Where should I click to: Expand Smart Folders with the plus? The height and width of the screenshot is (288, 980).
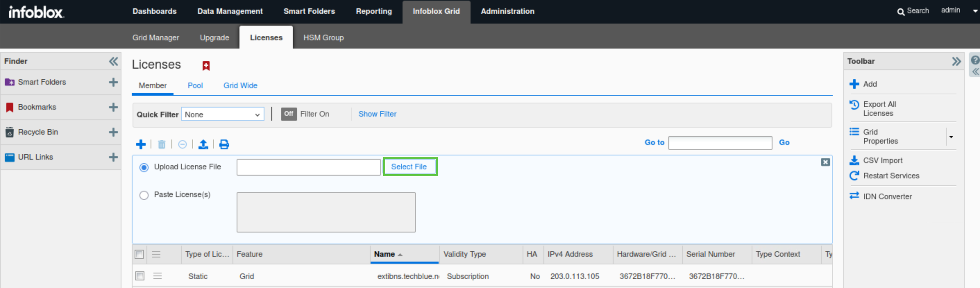[x=113, y=82]
